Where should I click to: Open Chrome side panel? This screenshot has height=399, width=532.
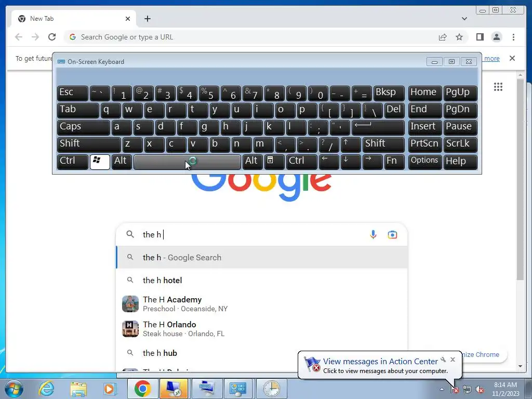pos(480,37)
